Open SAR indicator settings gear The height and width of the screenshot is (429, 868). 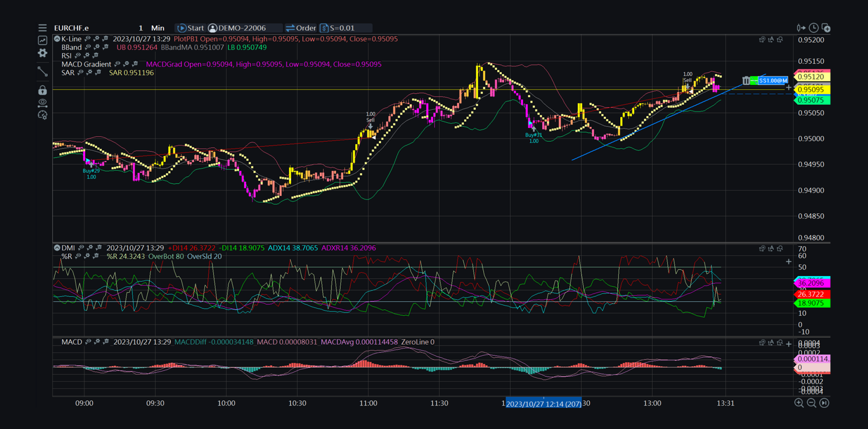click(x=90, y=73)
